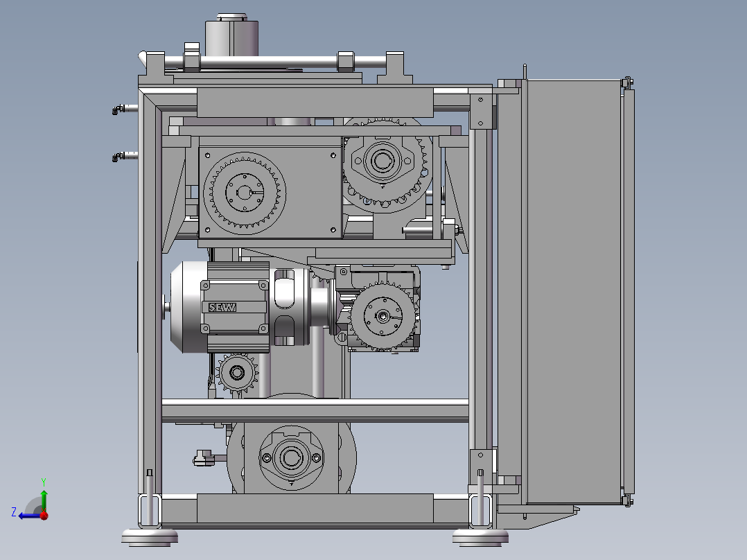Click the sprocket mounted on the SEW gearbox
Screen dimensions: 747x560
382,317
